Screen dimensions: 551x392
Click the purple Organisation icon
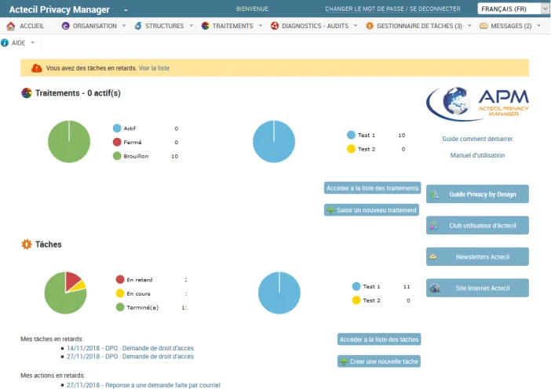click(x=65, y=26)
